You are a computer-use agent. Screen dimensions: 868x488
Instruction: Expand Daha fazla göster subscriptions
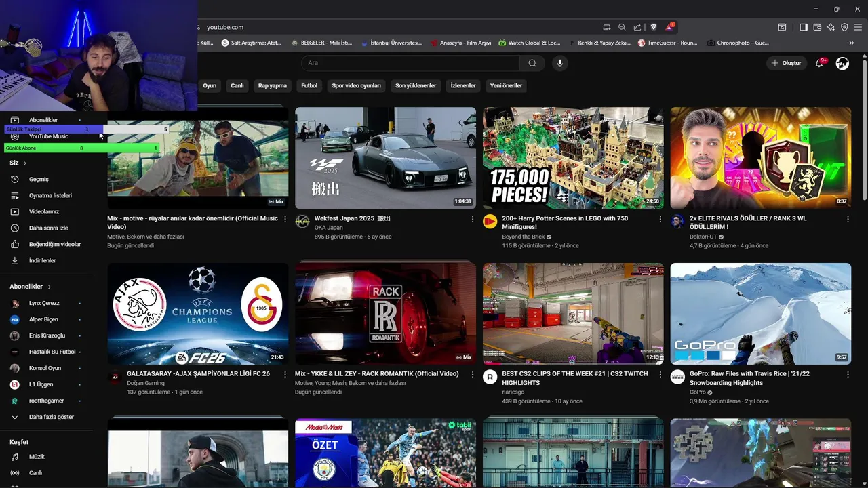click(x=46, y=417)
